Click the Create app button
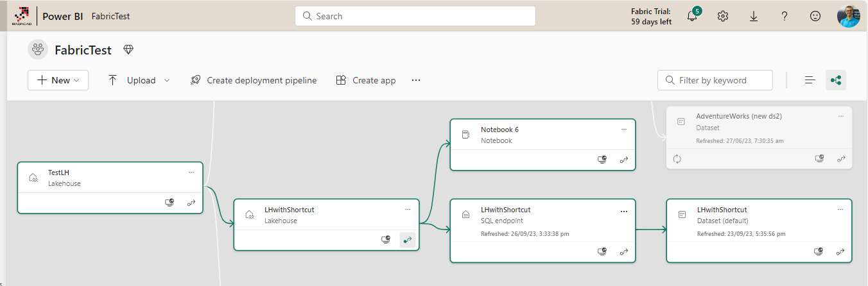The image size is (868, 286). [366, 80]
